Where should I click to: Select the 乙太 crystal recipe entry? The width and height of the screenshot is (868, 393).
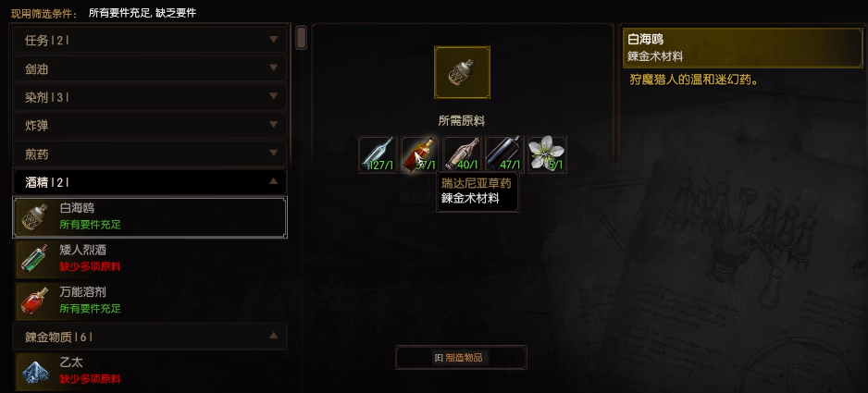tap(150, 372)
